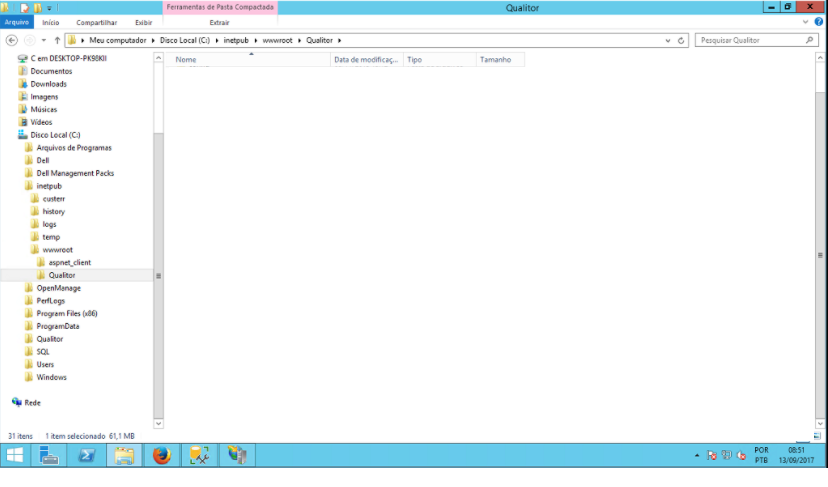
Task: Open the clock showing 08:51
Action: [796, 455]
